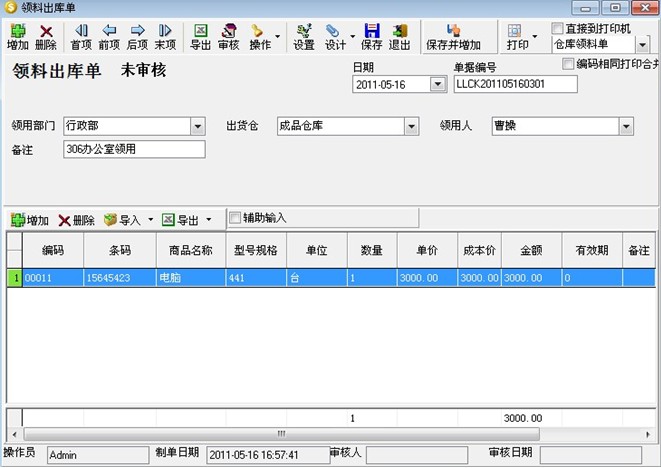Image resolution: width=661 pixels, height=468 pixels.
Task: Click the red 删除 delete icon in the top toolbar
Action: (x=46, y=37)
